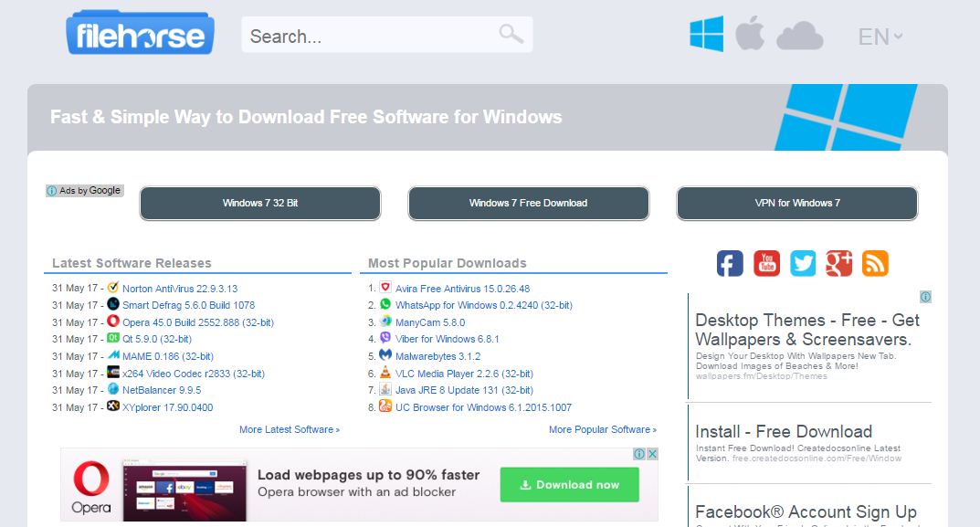Screen dimensions: 980x527
Task: Open ManyCam 5.8.0 link
Action: pyautogui.click(x=430, y=321)
